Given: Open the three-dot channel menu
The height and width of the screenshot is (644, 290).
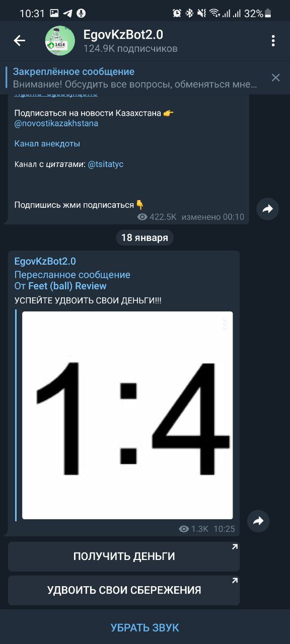Looking at the screenshot, I should click(x=273, y=41).
